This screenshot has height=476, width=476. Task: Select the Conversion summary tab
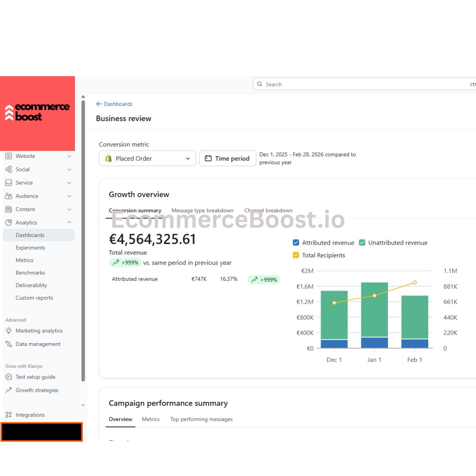click(135, 211)
